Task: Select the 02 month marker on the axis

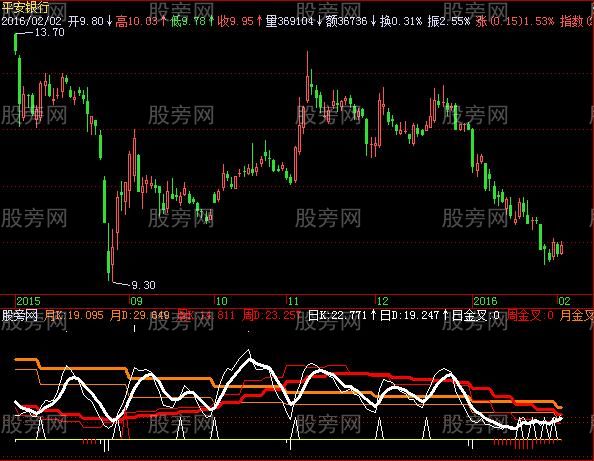Action: pos(564,301)
